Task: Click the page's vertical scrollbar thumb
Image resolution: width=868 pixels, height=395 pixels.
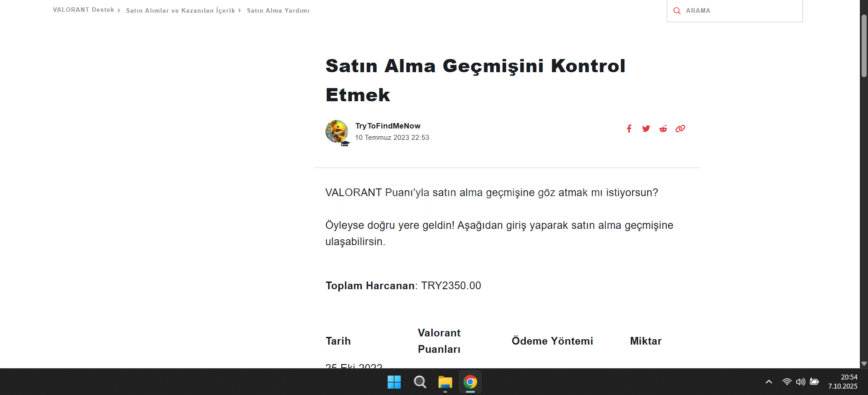Action: 864,45
